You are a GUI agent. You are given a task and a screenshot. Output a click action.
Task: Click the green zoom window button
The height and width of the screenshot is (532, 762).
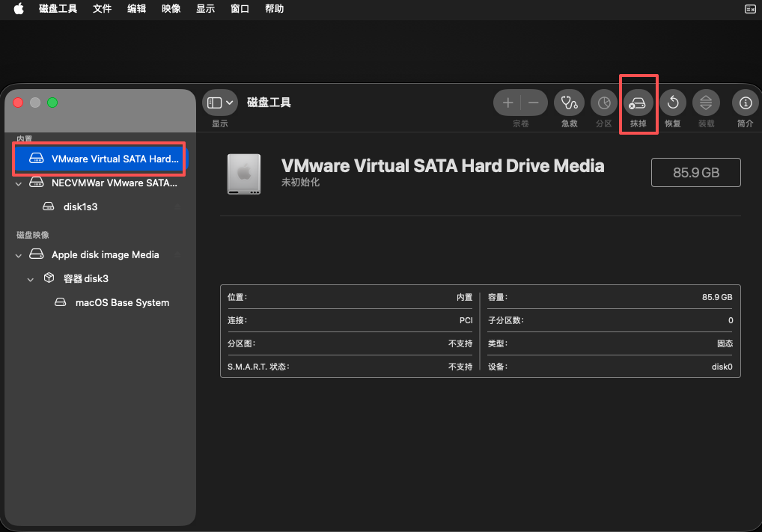point(52,103)
